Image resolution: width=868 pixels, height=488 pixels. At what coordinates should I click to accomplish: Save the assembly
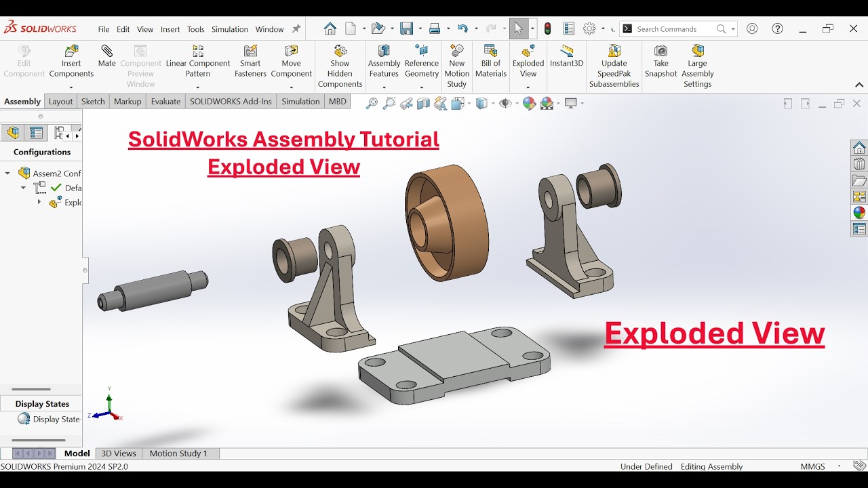click(x=406, y=28)
